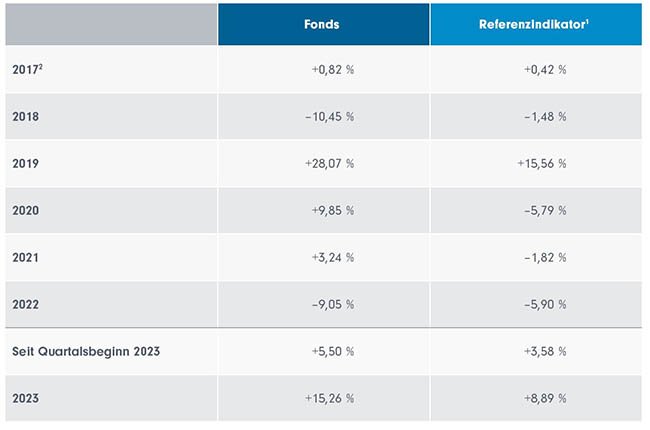Click the Referenzindikator value −5,79 %
650x430 pixels.
point(545,211)
